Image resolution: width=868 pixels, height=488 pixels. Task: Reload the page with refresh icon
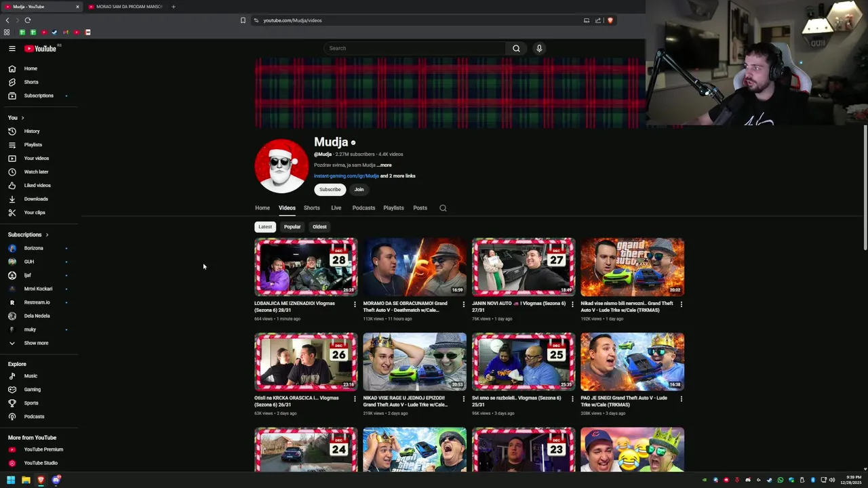coord(28,20)
